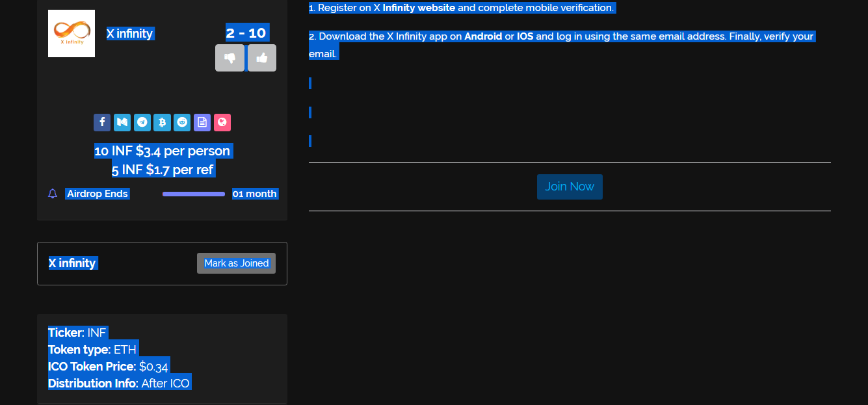Open the Facebook social icon
The width and height of the screenshot is (868, 405).
pyautogui.click(x=102, y=122)
